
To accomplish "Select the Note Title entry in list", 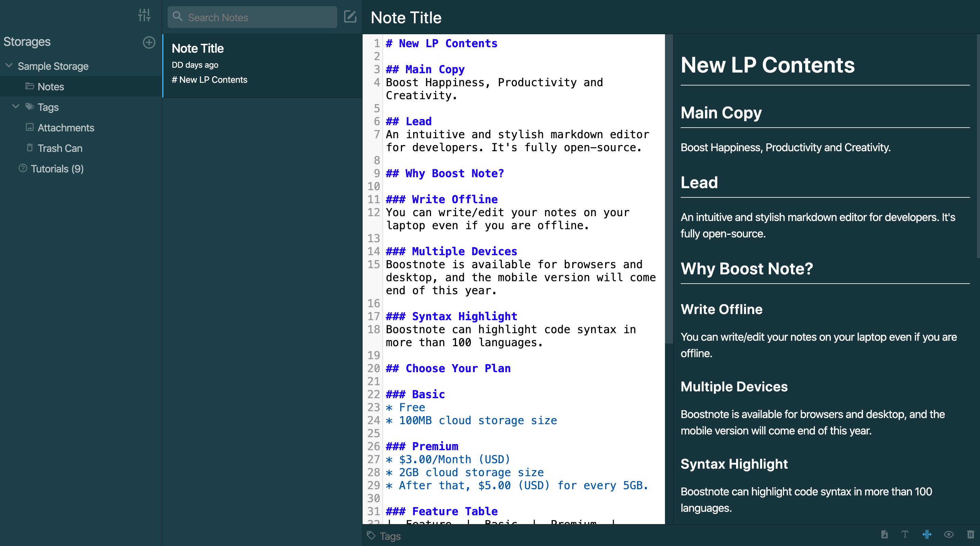I will pos(262,65).
